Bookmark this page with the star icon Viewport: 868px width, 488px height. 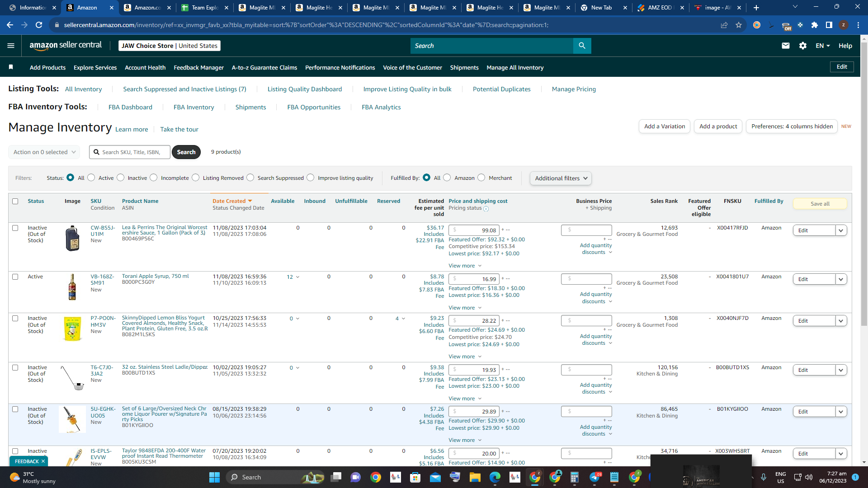(739, 25)
